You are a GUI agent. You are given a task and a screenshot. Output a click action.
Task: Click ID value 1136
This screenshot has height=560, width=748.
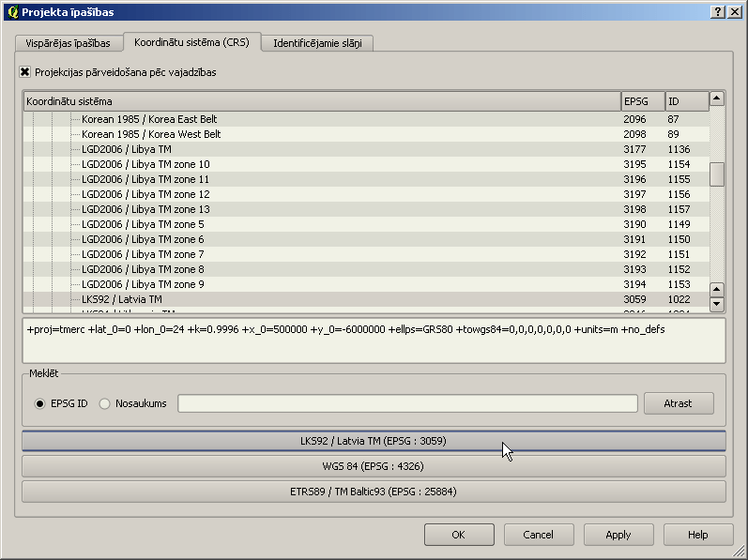679,149
